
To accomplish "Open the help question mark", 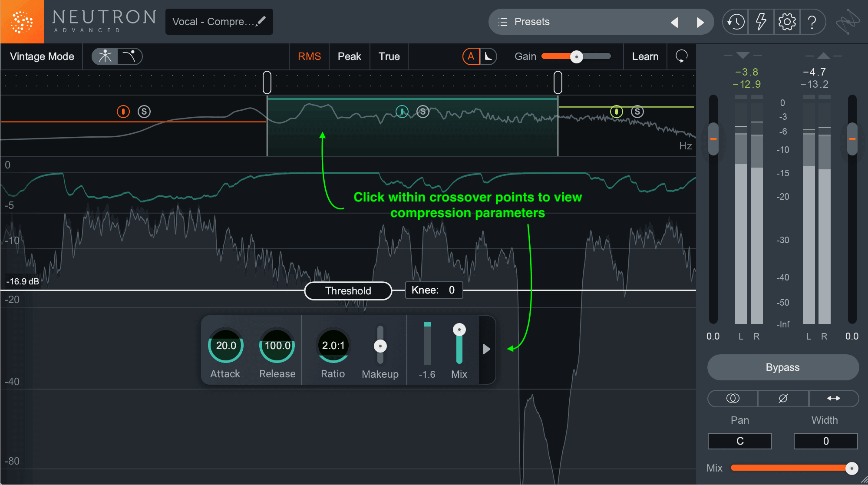I will 812,22.
